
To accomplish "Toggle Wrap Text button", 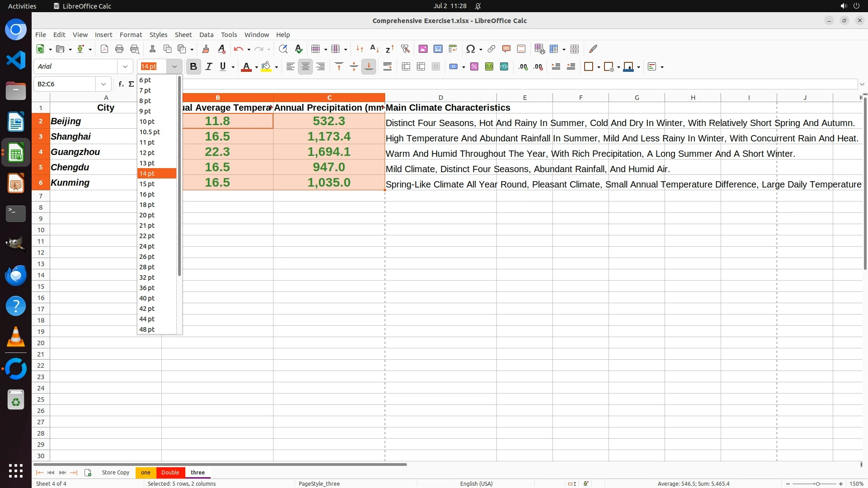I will 387,67.
